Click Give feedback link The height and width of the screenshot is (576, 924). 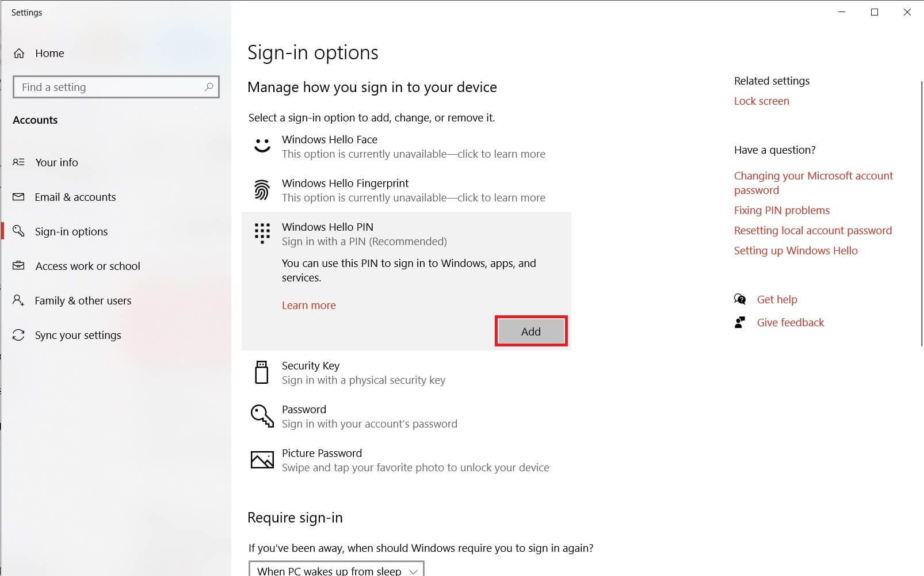click(791, 323)
